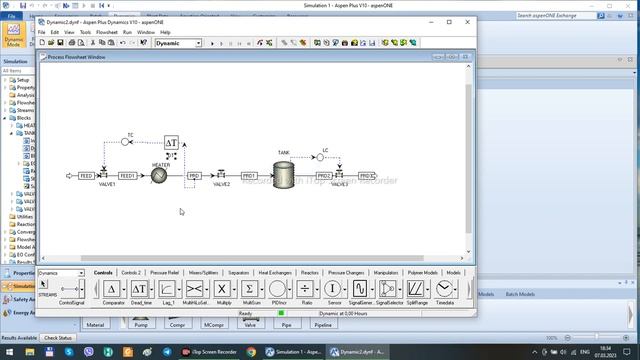Click the Print toolbar icon
Screen dimensions: 640x360
coord(72,42)
